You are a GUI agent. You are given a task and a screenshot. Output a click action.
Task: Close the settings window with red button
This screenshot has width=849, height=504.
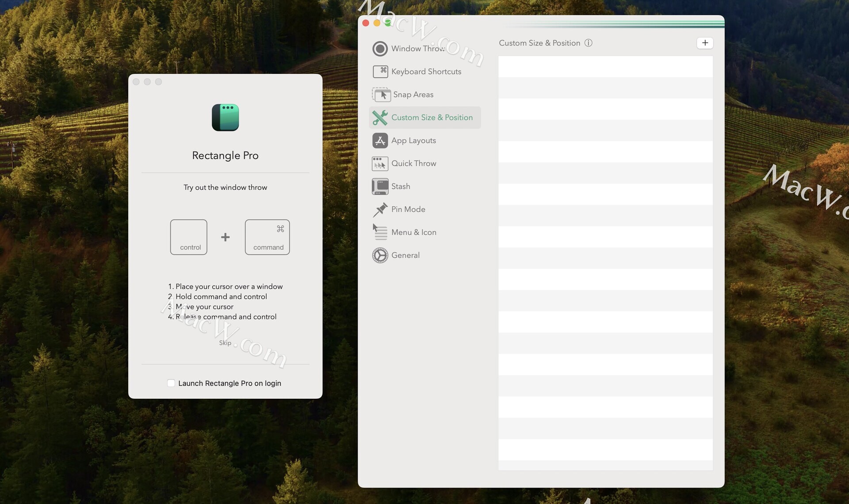click(x=366, y=23)
